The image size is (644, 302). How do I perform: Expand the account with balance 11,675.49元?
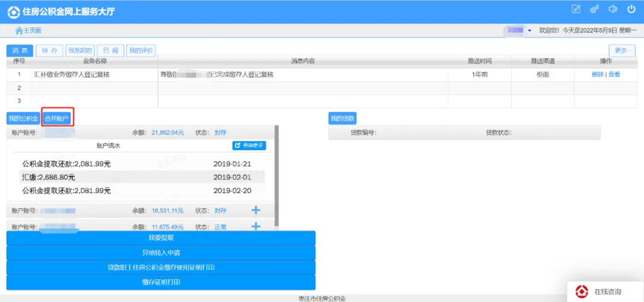tap(256, 226)
